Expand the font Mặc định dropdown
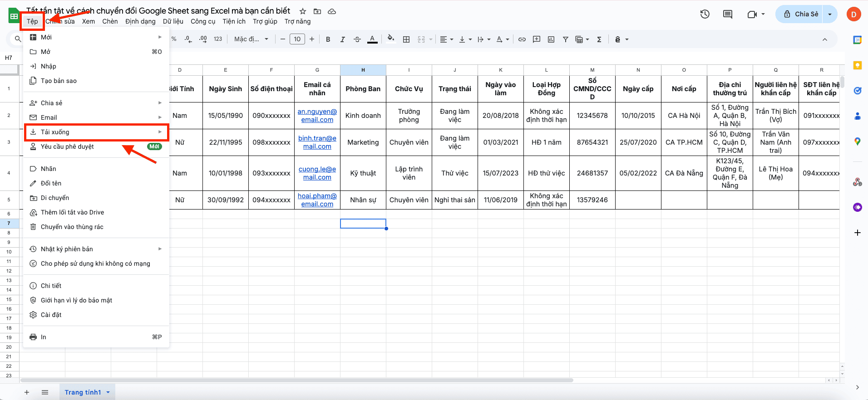Screen dimensions: 868x400 pyautogui.click(x=251, y=39)
